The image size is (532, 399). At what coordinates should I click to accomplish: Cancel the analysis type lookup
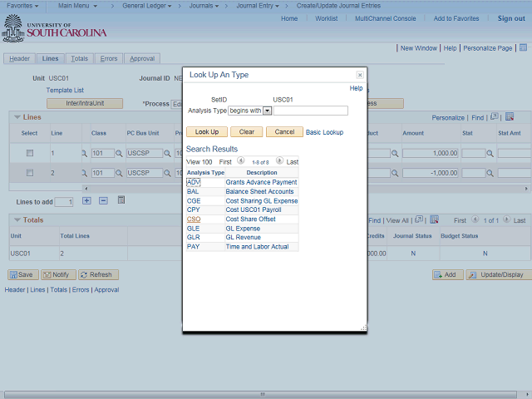[x=284, y=131]
